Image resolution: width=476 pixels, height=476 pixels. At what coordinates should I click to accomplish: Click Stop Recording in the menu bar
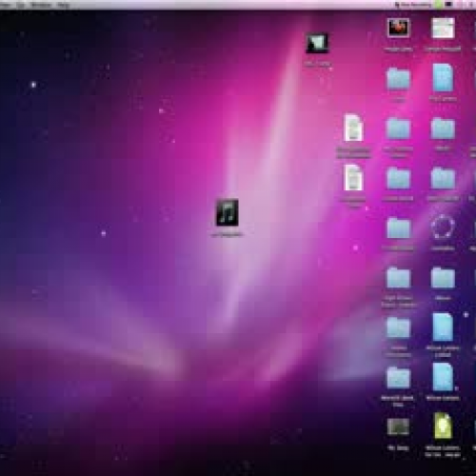[x=415, y=5]
